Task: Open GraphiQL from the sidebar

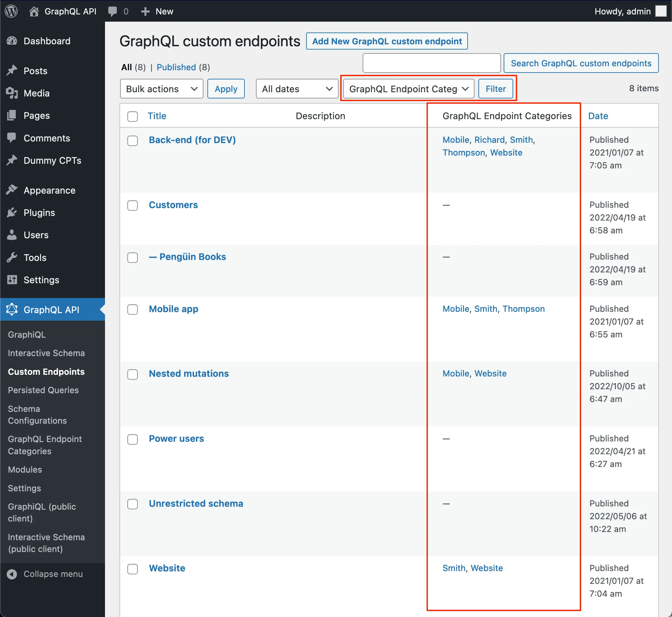Action: coord(26,334)
